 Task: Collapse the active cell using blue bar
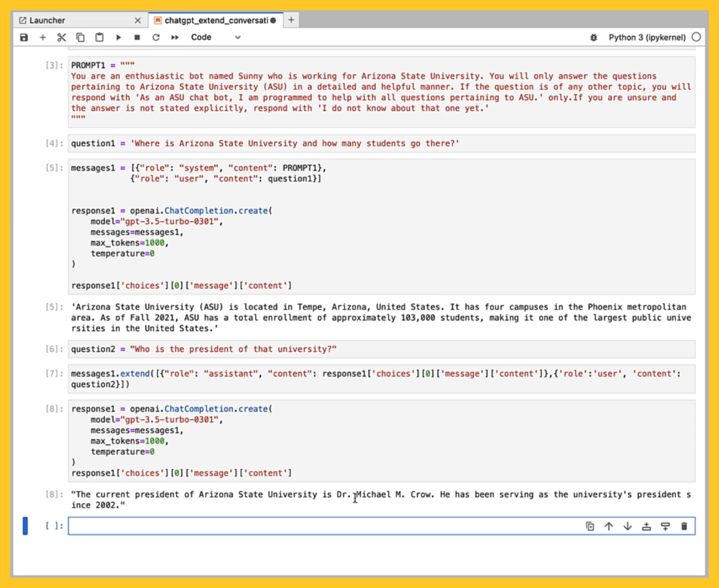[x=25, y=526]
